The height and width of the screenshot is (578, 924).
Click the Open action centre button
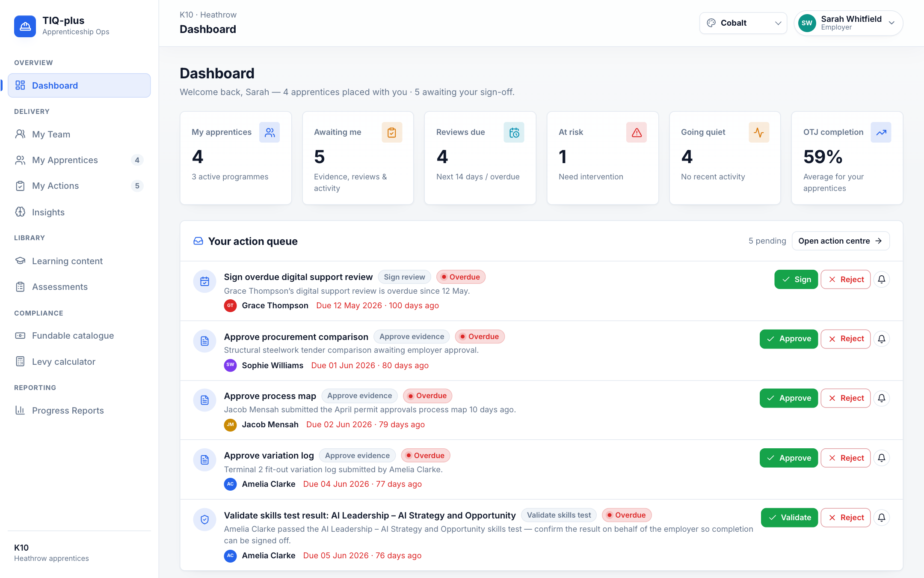[841, 241]
